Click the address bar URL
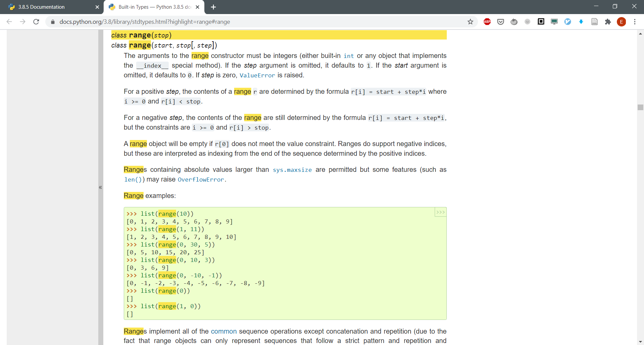644x345 pixels. tap(145, 22)
